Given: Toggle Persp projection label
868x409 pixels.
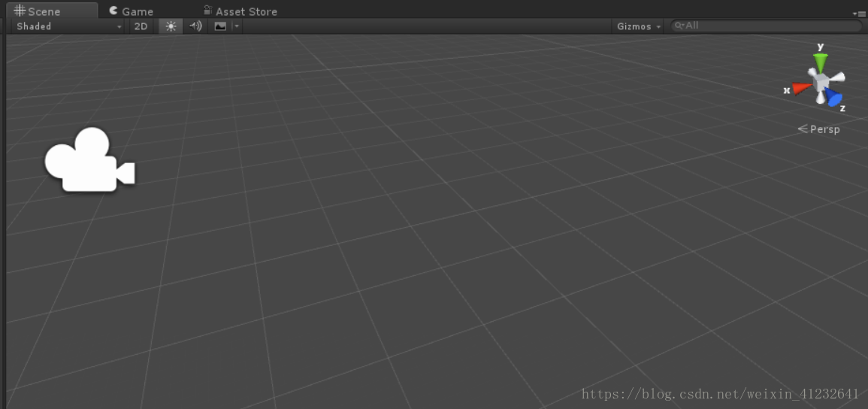Looking at the screenshot, I should [x=818, y=129].
